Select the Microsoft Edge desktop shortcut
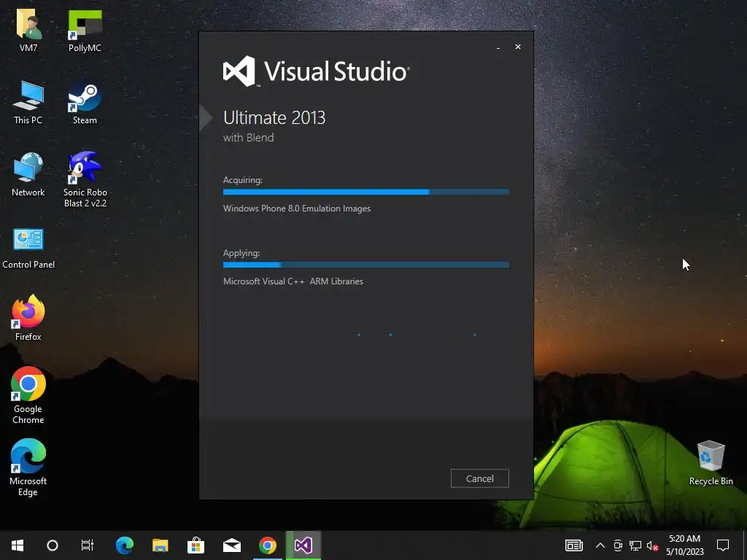This screenshot has width=747, height=560. point(28,467)
